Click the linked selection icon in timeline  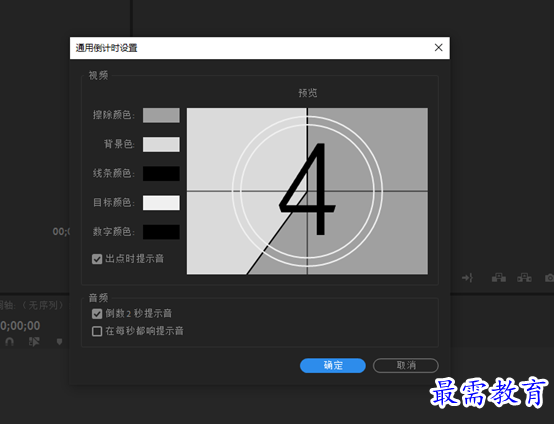click(34, 342)
